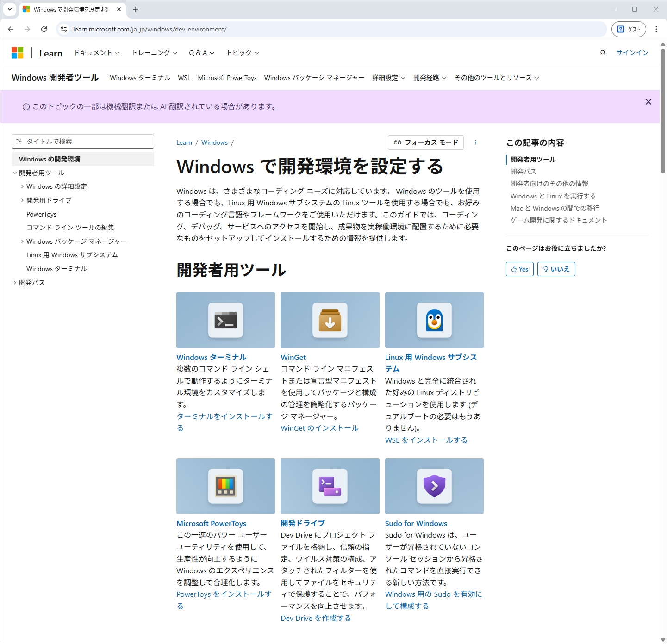This screenshot has height=644, width=667.
Task: Focus the タイトルで検索 filter field
Action: click(x=83, y=142)
